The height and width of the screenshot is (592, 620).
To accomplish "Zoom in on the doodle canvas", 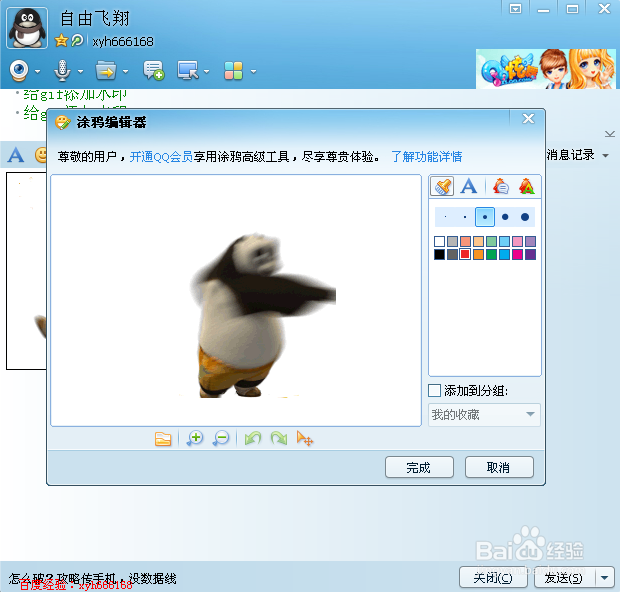I will pos(195,439).
